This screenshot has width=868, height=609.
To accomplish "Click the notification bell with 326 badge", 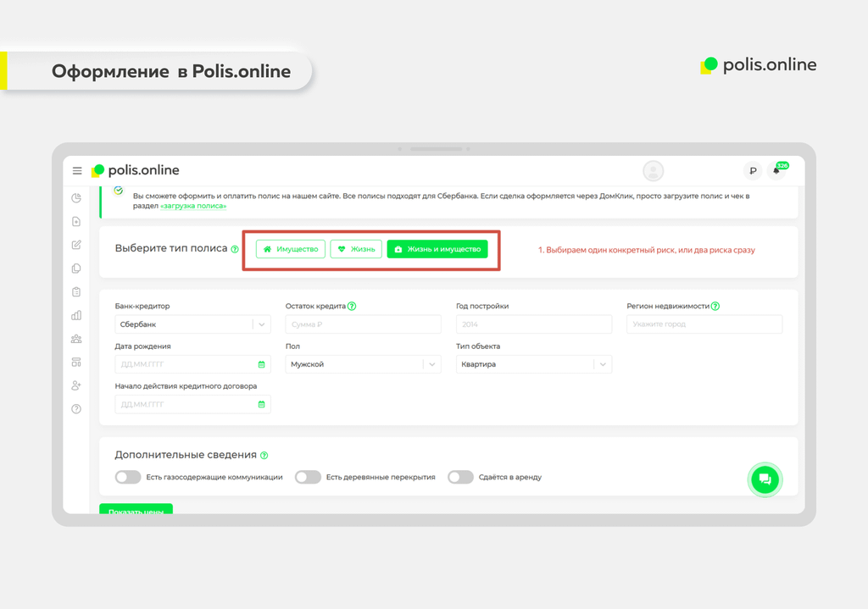I will [776, 171].
